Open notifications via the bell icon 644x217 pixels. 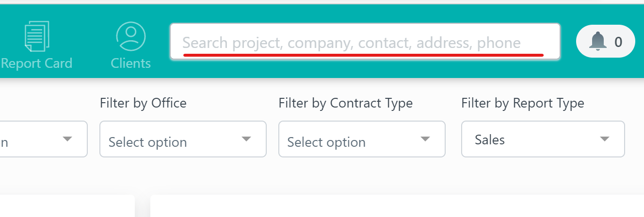pos(598,42)
